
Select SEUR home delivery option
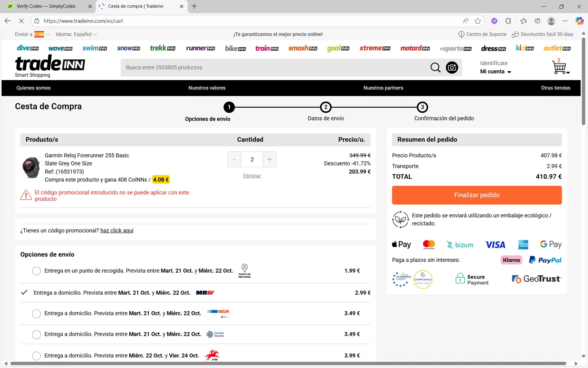tap(36, 313)
